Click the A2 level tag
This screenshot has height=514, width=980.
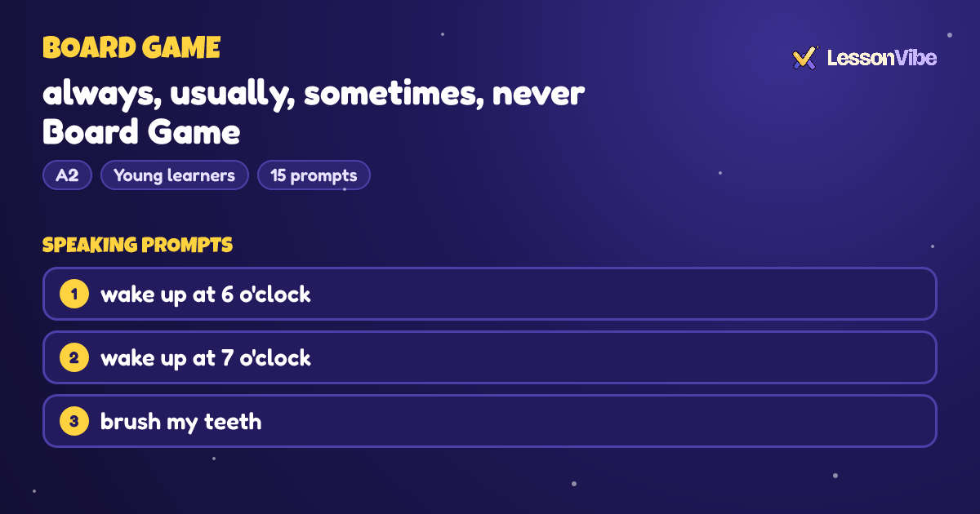tap(67, 175)
